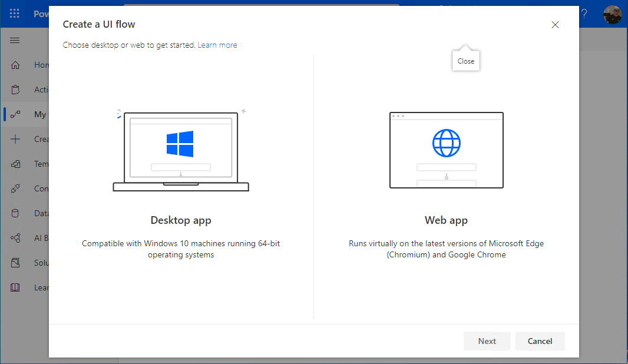Open Templates from the sidebar
The height and width of the screenshot is (364, 628).
(x=15, y=164)
